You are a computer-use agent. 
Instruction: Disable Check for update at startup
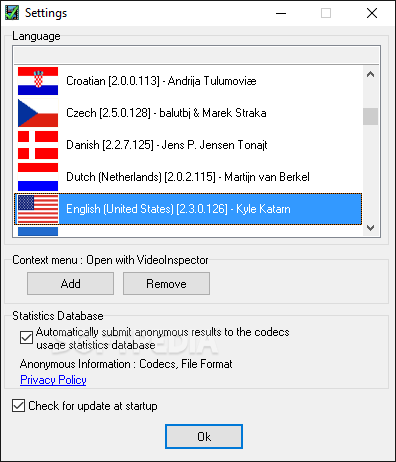pyautogui.click(x=18, y=406)
